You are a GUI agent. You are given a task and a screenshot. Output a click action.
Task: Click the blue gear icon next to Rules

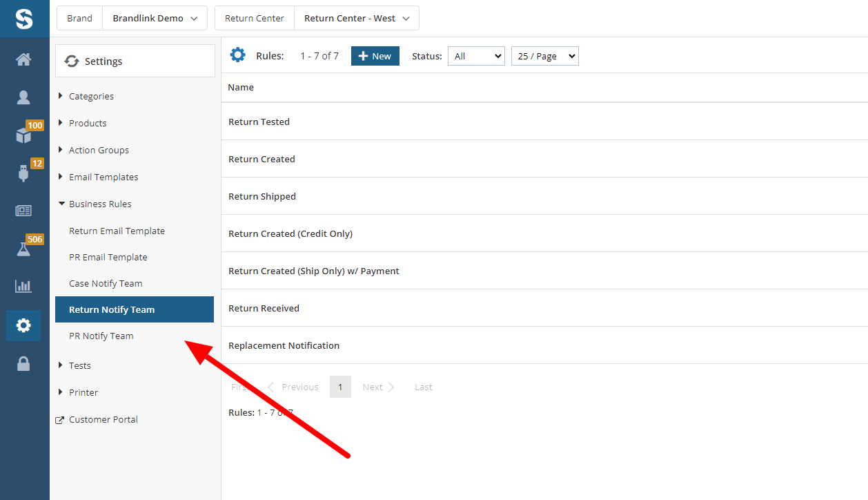click(237, 55)
